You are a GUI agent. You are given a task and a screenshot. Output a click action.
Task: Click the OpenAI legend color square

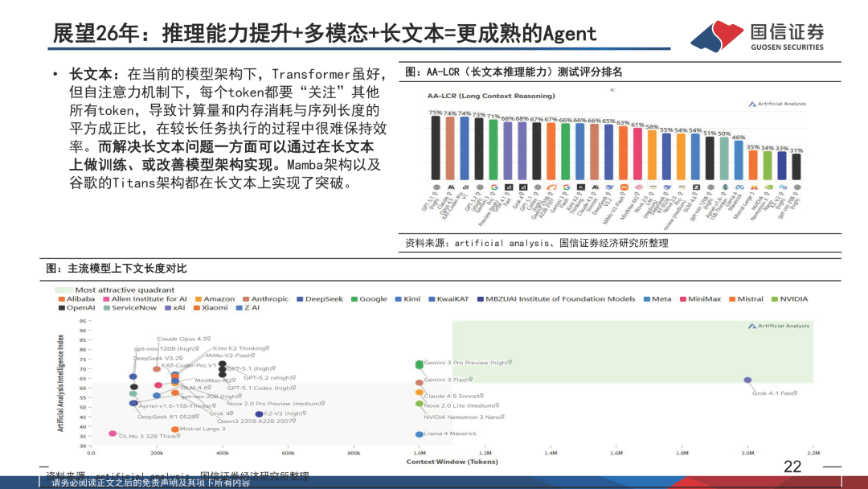coord(61,308)
